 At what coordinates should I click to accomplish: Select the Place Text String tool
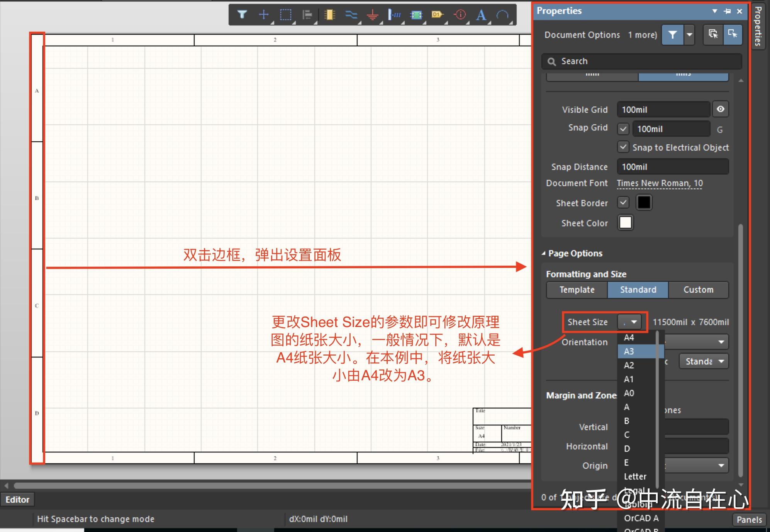click(481, 15)
